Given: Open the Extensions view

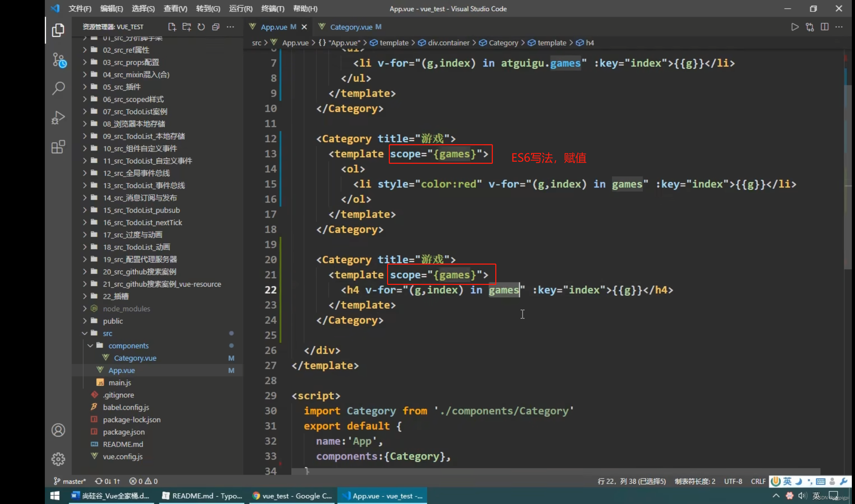Looking at the screenshot, I should click(x=58, y=147).
